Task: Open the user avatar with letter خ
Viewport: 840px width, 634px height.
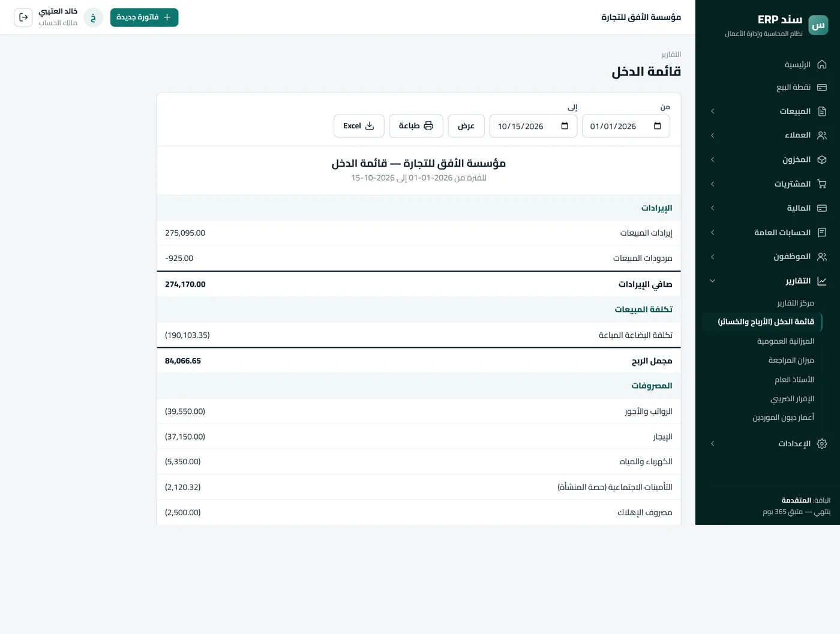Action: tap(93, 17)
